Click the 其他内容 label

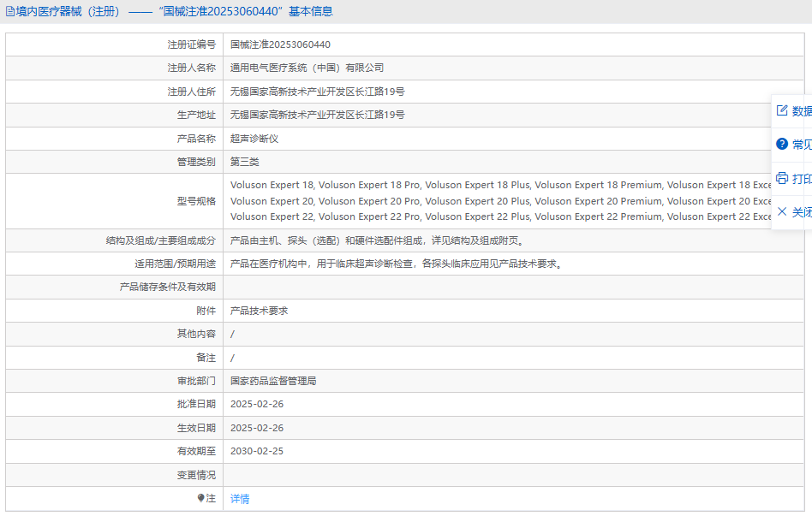click(x=196, y=334)
